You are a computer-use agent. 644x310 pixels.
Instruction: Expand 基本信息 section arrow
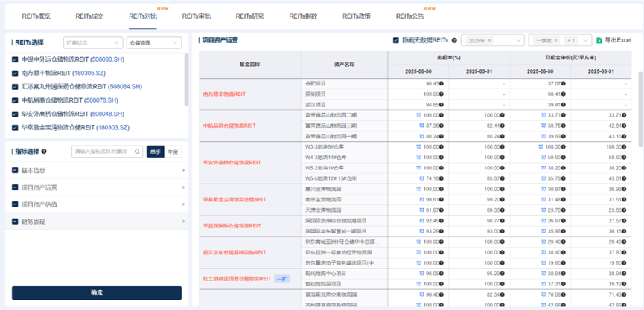pos(184,170)
